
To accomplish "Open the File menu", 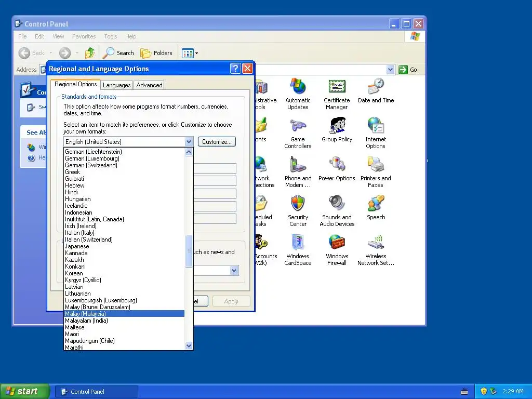I will pyautogui.click(x=22, y=36).
